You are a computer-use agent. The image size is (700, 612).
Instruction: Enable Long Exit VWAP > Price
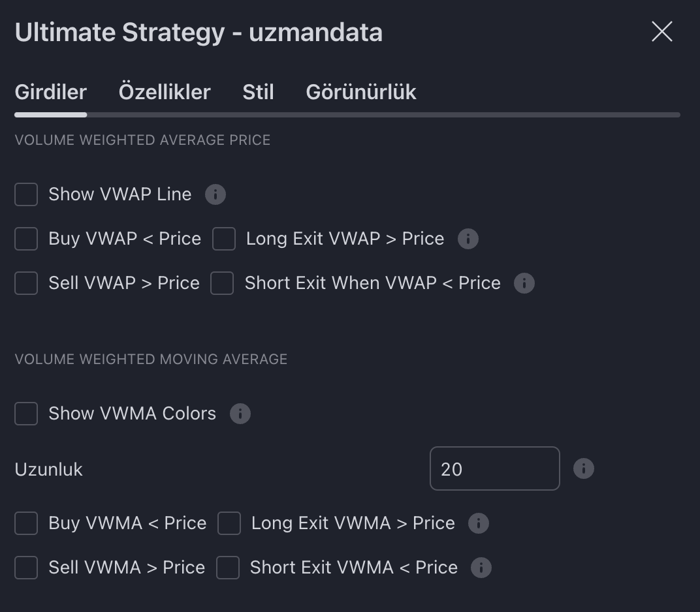click(223, 239)
